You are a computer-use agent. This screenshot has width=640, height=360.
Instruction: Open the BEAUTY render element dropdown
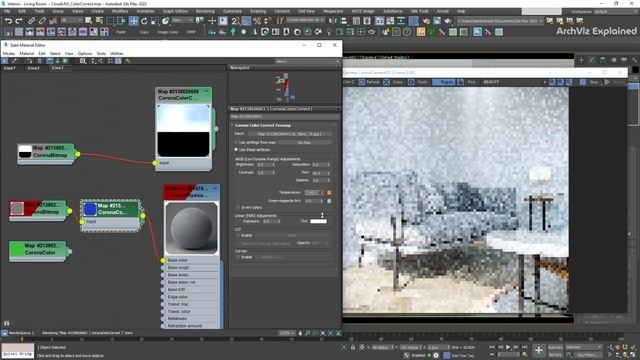click(514, 82)
